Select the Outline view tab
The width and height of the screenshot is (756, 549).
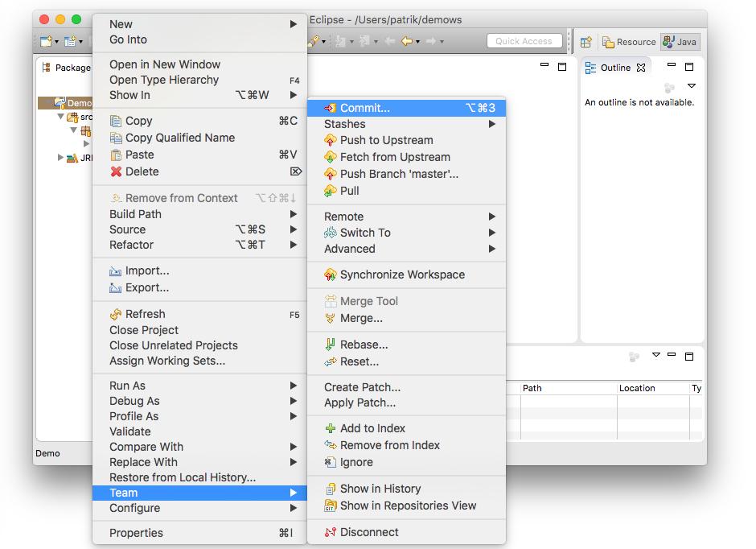point(615,68)
